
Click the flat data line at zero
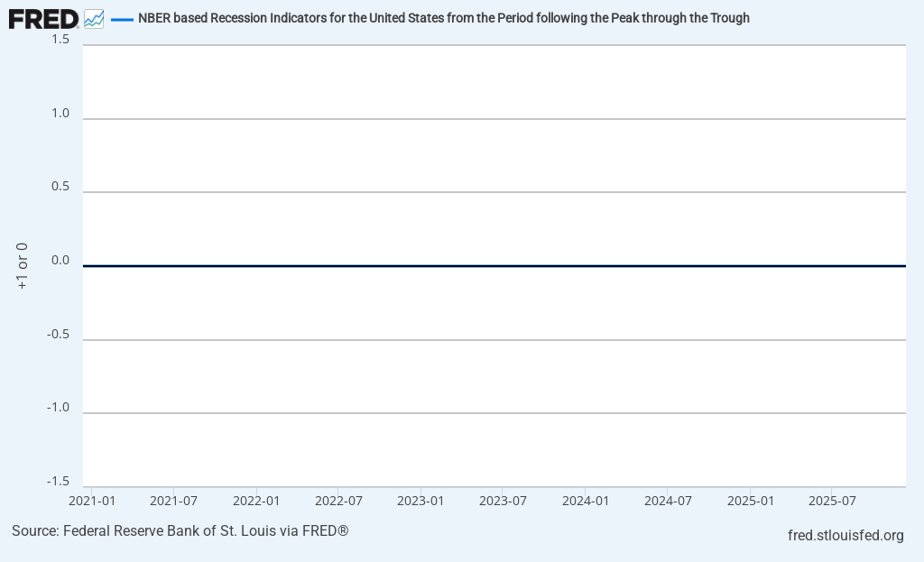(494, 266)
